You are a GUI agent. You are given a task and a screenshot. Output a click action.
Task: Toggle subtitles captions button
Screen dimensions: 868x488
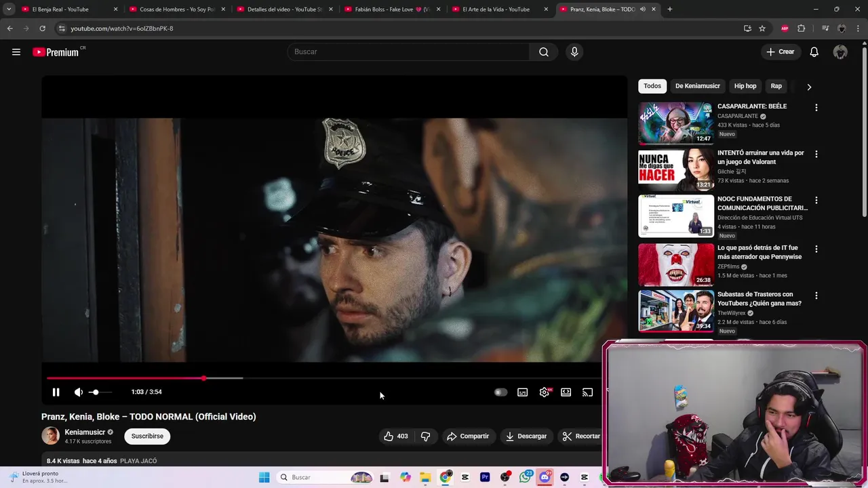pyautogui.click(x=523, y=392)
